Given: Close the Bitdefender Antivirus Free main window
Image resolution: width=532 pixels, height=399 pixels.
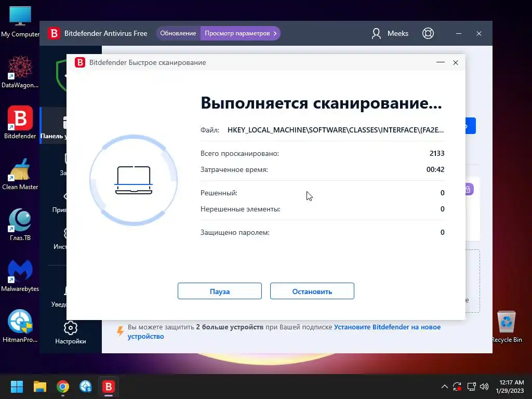Looking at the screenshot, I should click(479, 34).
